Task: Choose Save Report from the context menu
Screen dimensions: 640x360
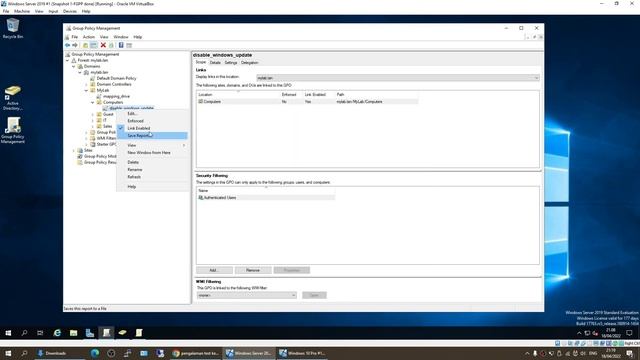Action: [152, 136]
